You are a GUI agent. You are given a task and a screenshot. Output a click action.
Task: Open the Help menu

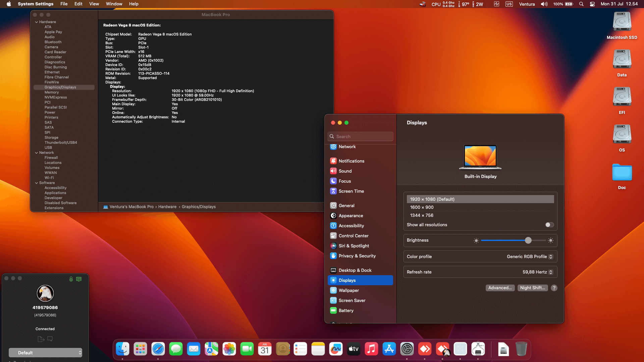[x=134, y=4]
